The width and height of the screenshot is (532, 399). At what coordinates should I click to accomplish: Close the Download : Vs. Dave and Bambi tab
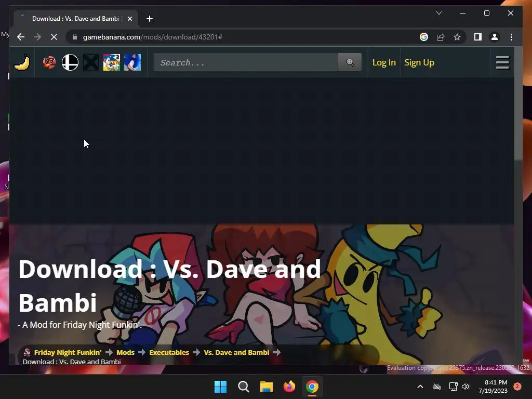[129, 19]
